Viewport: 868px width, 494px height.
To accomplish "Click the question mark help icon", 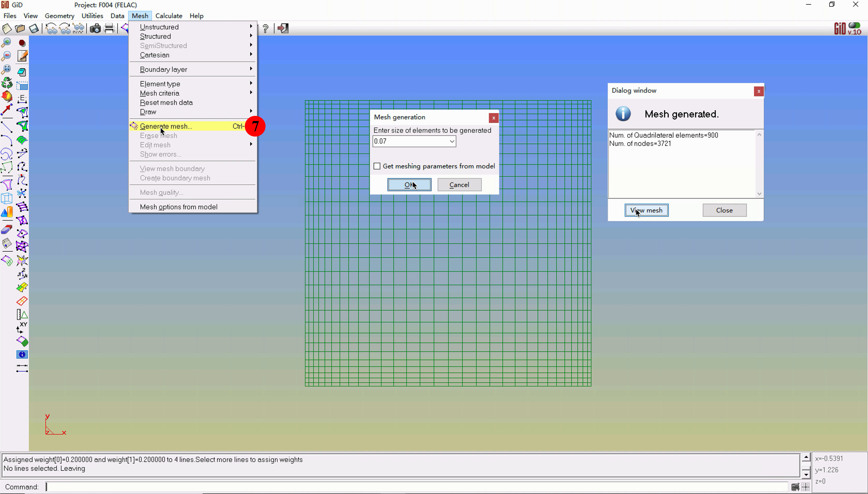I will coord(266,28).
